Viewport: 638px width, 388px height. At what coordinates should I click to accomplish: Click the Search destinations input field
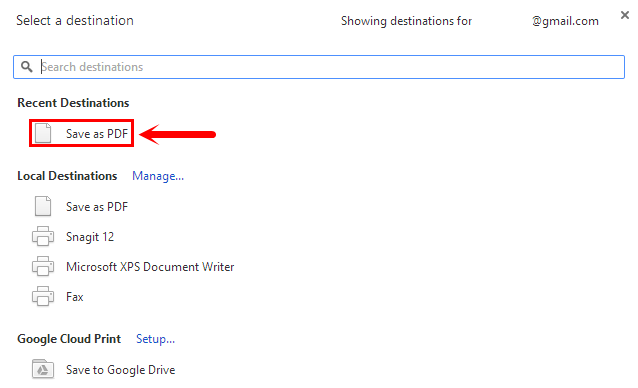tap(319, 67)
